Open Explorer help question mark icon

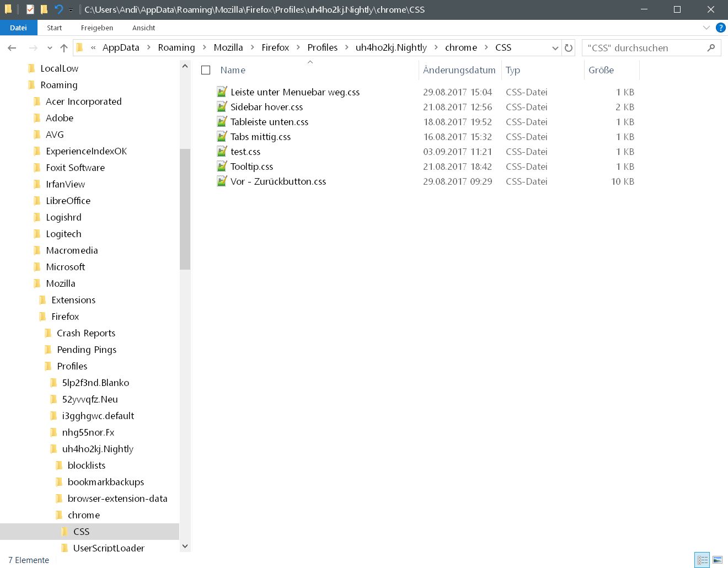[x=720, y=28]
